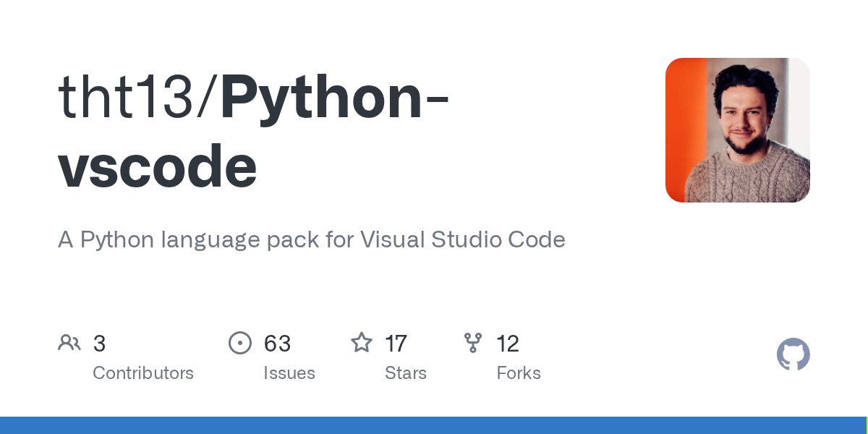Click the forks count 12

(x=508, y=344)
